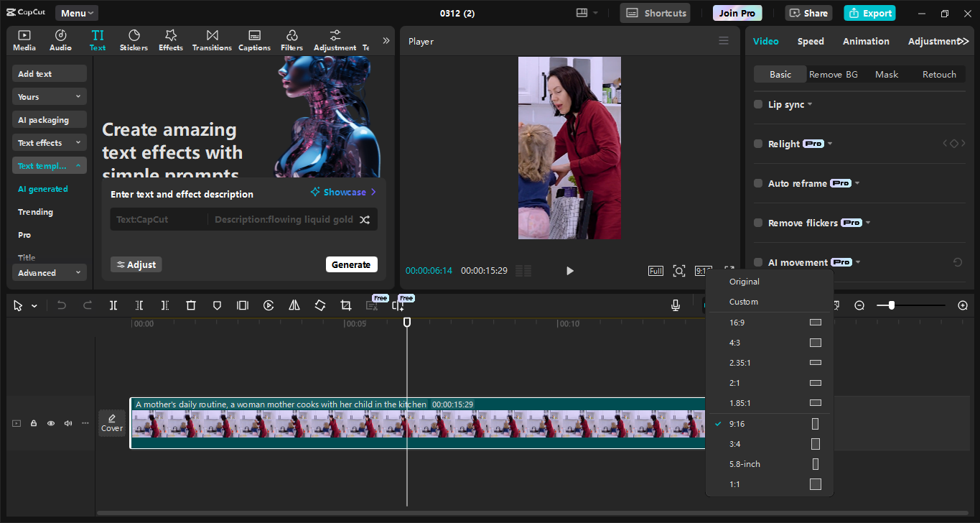
Task: Open the Transitions panel
Action: click(x=211, y=40)
